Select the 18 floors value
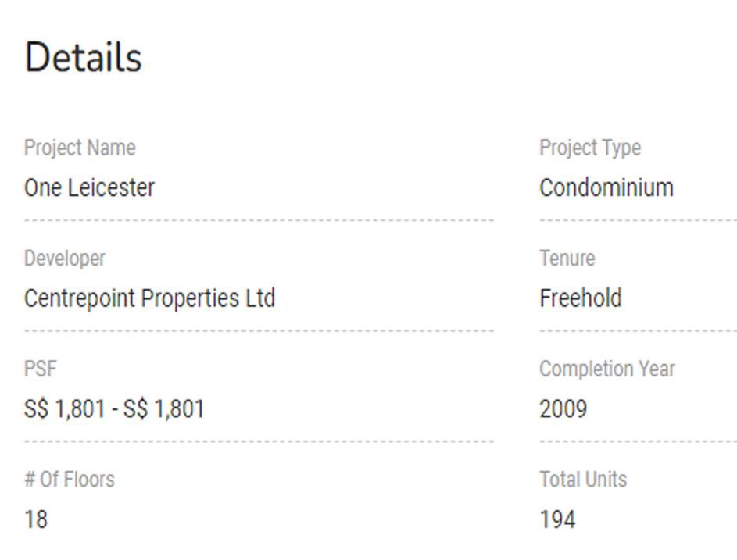The width and height of the screenshot is (737, 560). [x=36, y=519]
